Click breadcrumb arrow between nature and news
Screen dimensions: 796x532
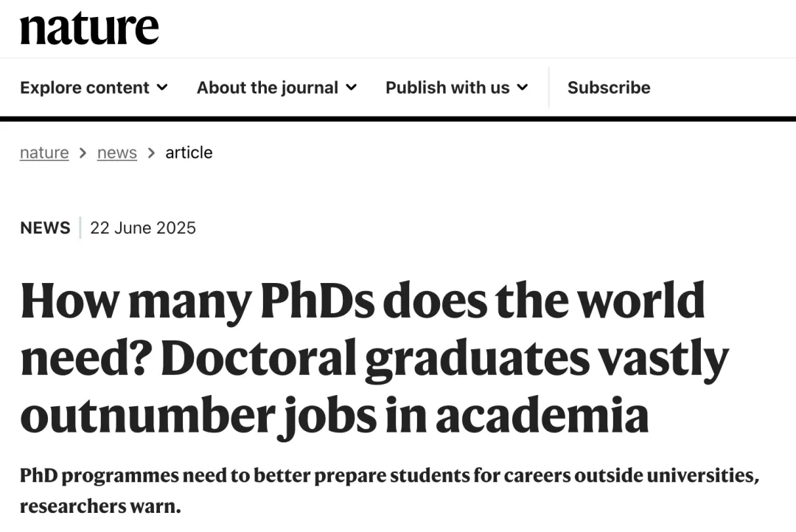(83, 153)
